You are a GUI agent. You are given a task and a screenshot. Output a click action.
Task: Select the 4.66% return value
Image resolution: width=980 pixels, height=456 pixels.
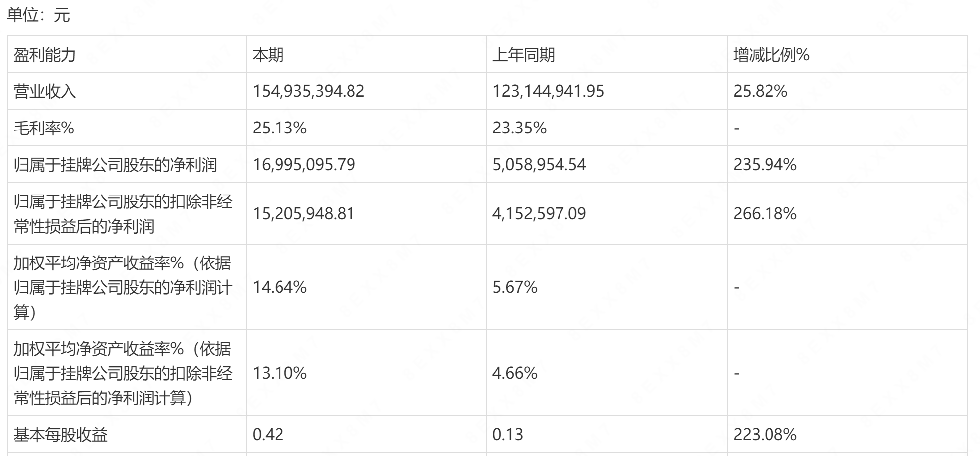pyautogui.click(x=515, y=373)
